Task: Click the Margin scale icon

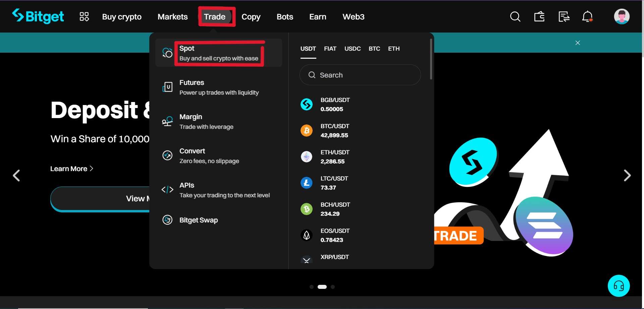Action: pyautogui.click(x=167, y=121)
